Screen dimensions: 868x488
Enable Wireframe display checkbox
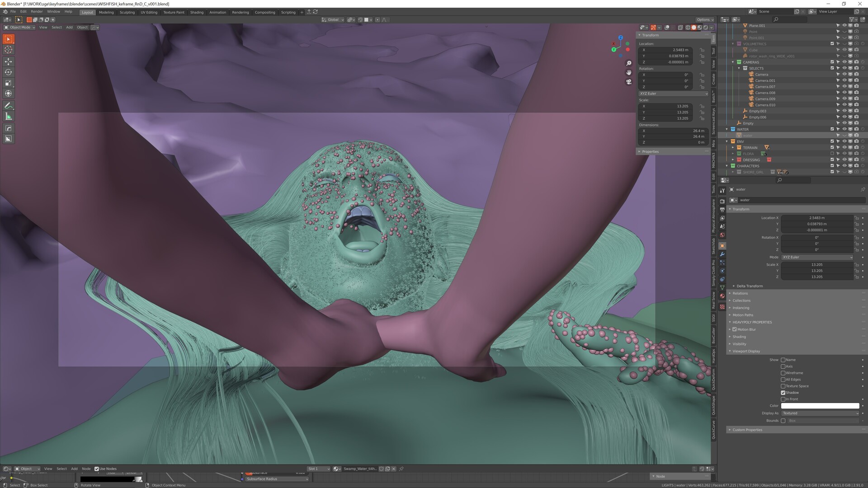click(x=783, y=373)
